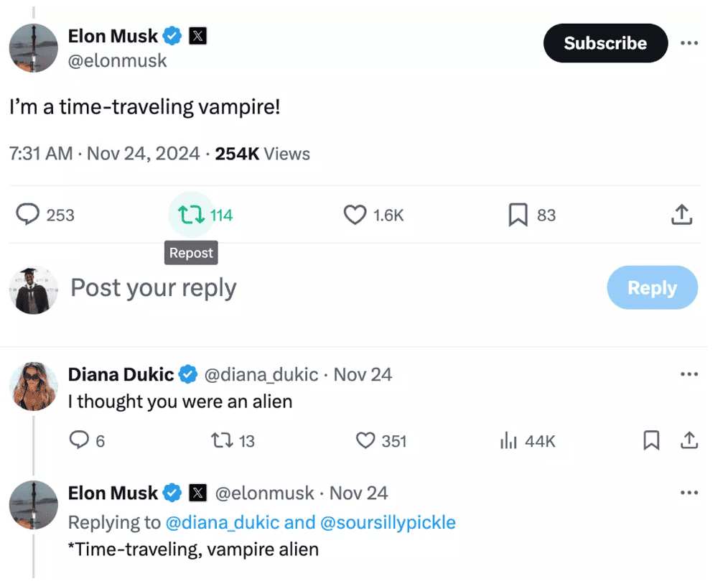Screen dimensions: 728x584
Task: Share the vampire post via upload icon
Action: pos(681,215)
